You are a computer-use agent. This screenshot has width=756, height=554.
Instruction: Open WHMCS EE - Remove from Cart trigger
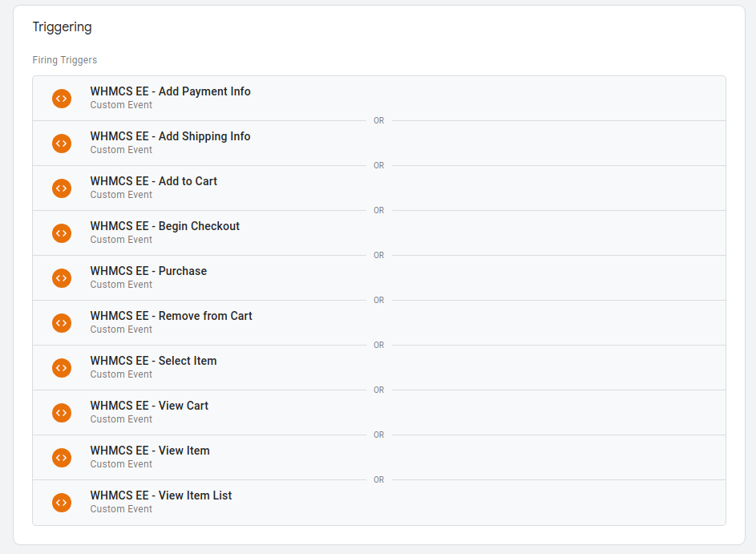(x=171, y=316)
